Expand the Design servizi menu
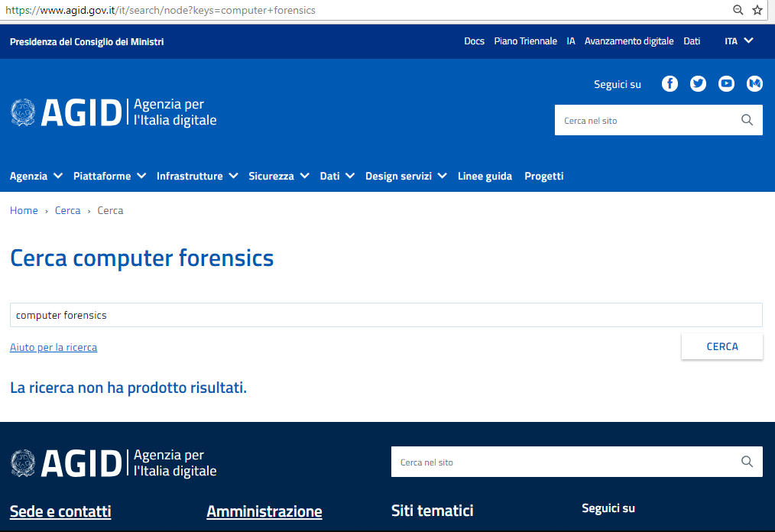 tap(407, 176)
